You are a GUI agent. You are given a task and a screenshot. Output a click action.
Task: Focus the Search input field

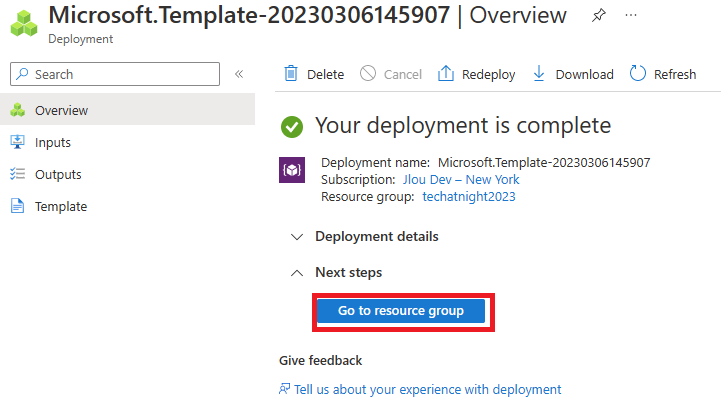pyautogui.click(x=115, y=74)
